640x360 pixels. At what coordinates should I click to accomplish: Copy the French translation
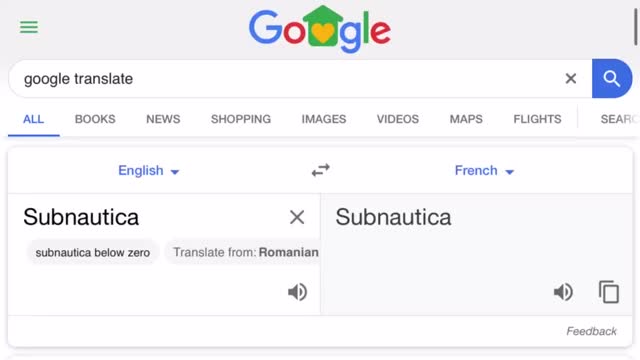[609, 292]
